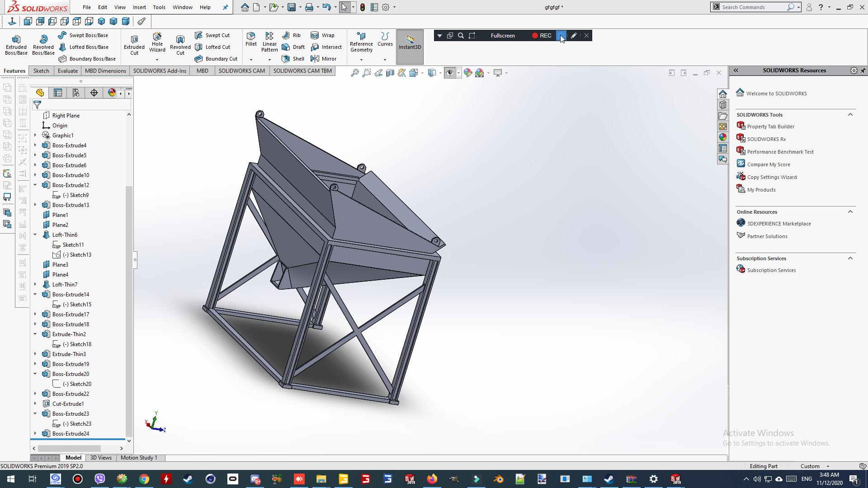Switch to the Evaluate tab
The width and height of the screenshot is (868, 488).
click(x=67, y=70)
